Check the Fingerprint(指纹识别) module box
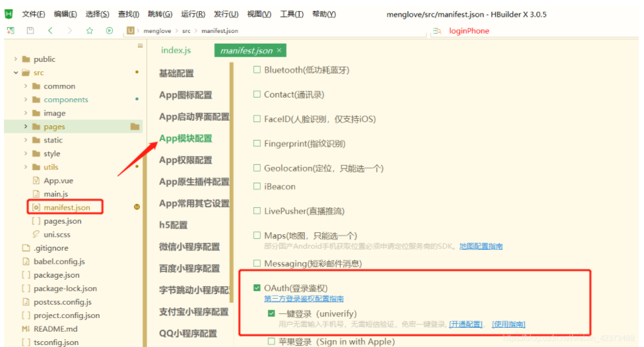The width and height of the screenshot is (644, 347). click(x=257, y=144)
